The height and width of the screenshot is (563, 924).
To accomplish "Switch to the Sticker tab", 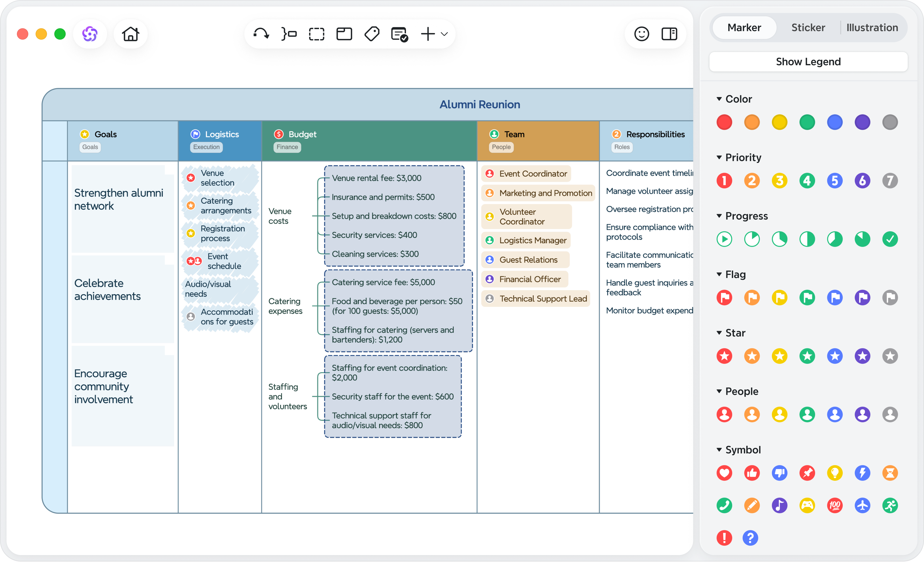I will (x=808, y=28).
